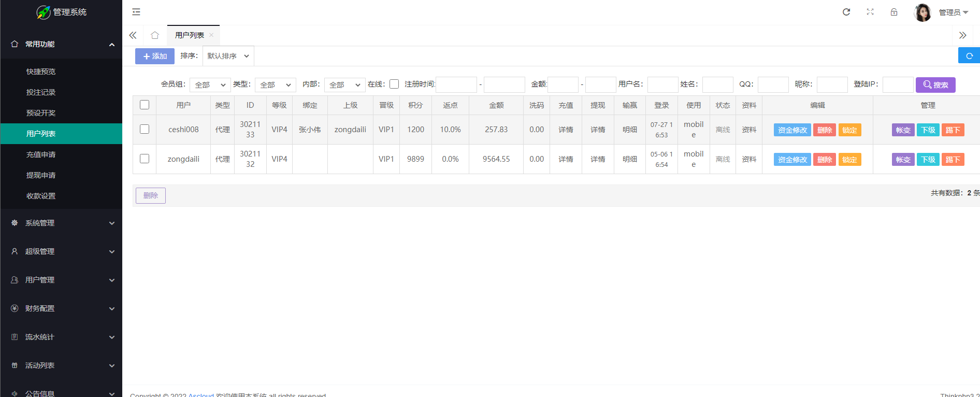Click 资金修改 for ceshi008
The image size is (980, 397).
(x=792, y=130)
